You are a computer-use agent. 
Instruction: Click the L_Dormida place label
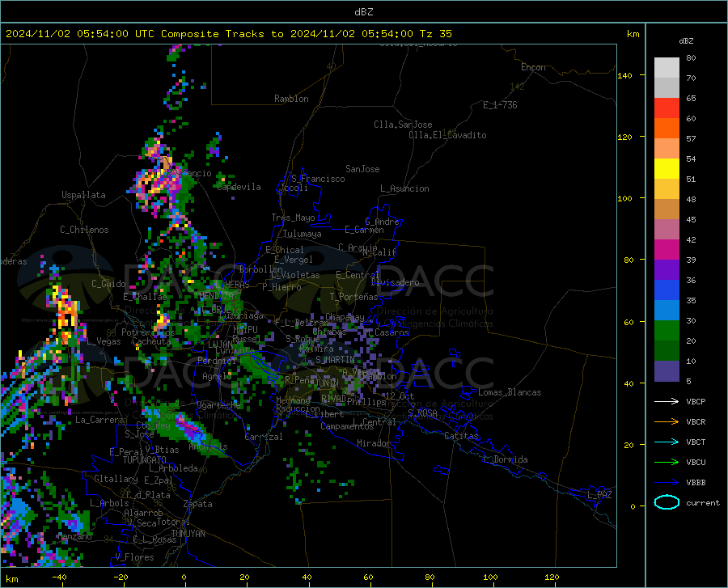(505, 459)
